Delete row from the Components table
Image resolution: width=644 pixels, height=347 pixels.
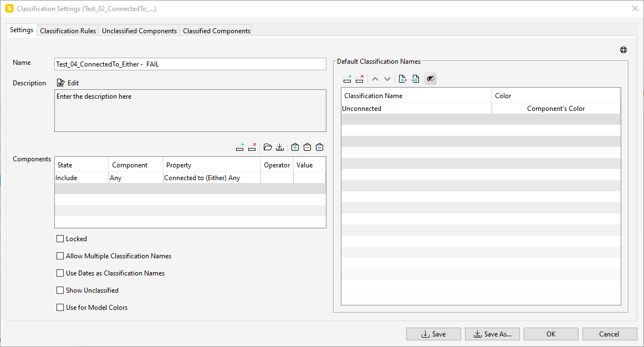coord(252,147)
